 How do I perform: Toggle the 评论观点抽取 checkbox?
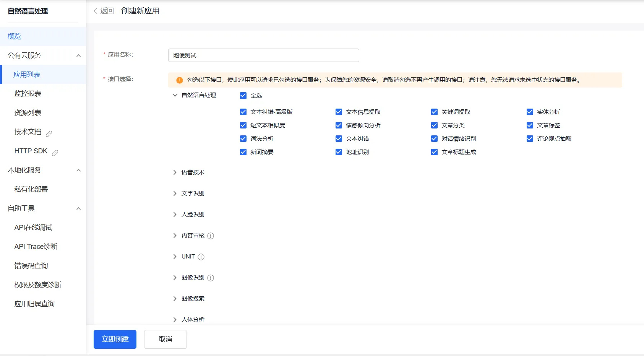(x=530, y=139)
